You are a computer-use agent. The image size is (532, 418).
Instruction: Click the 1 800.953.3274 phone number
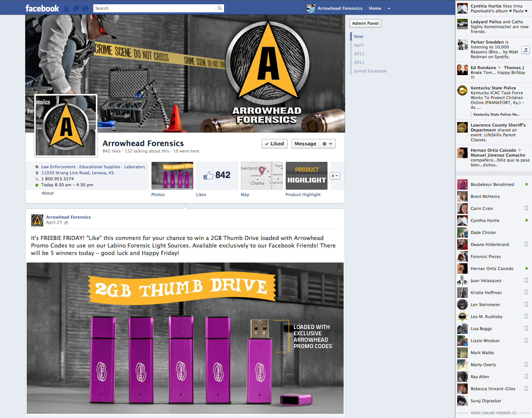click(58, 179)
